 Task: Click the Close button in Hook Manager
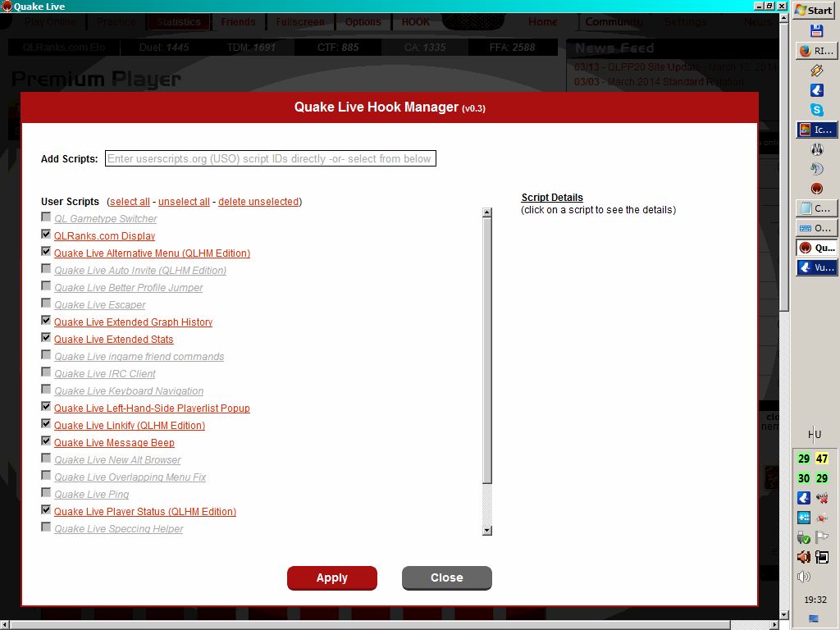[x=447, y=578]
